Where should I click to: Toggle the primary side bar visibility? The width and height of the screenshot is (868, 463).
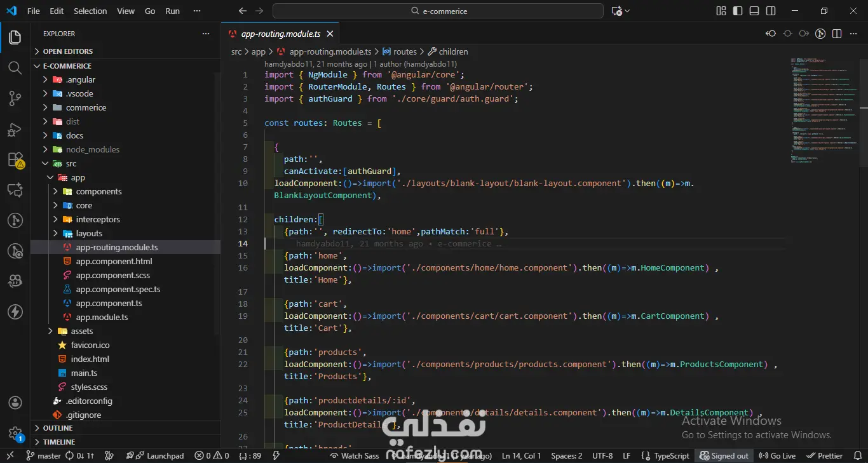tap(738, 11)
